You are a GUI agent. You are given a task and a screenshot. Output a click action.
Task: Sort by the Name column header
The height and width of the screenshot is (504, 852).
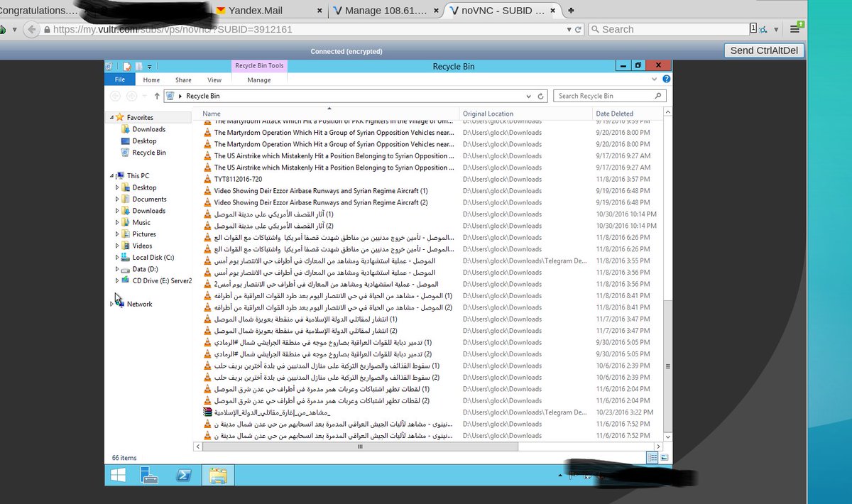(x=329, y=114)
